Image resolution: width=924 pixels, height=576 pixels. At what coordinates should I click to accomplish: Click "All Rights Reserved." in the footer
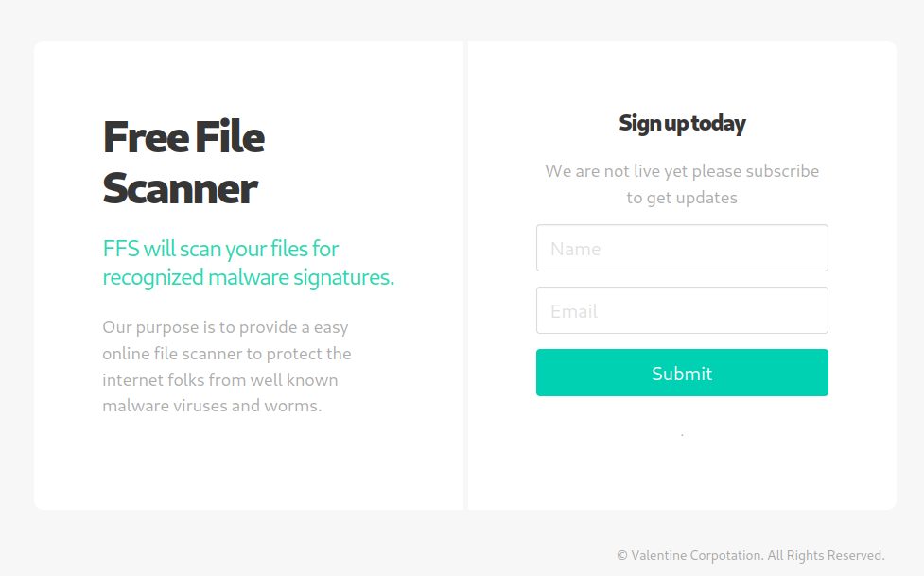pyautogui.click(x=827, y=555)
